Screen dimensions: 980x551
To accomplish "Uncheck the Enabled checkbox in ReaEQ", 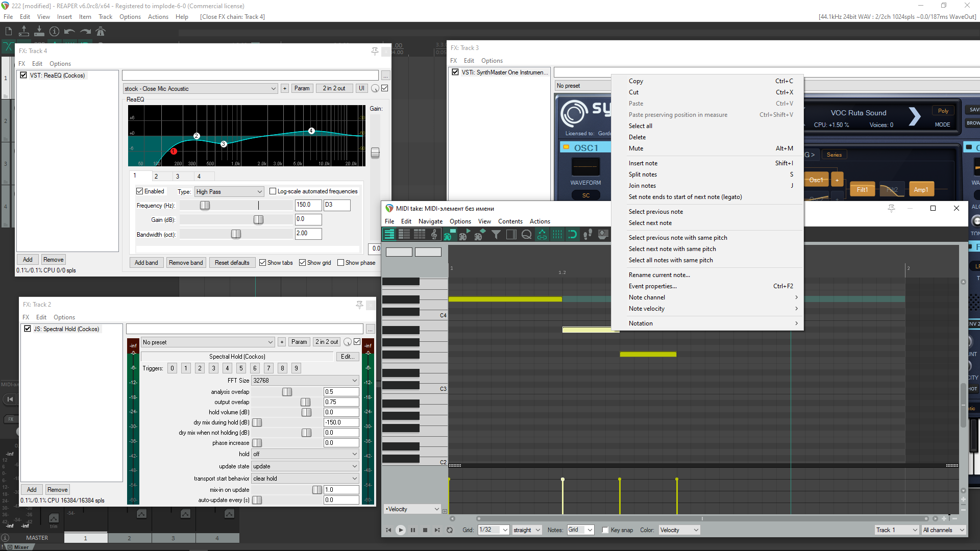I will (x=139, y=191).
